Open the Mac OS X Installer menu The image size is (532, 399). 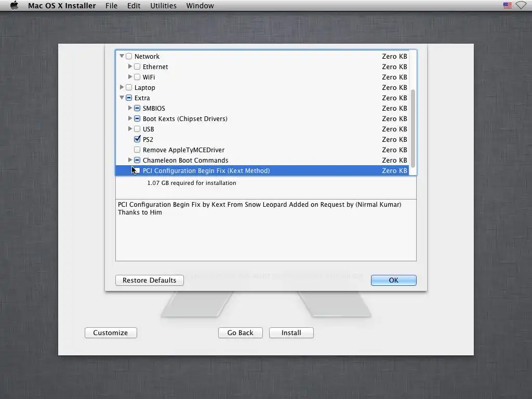pos(62,6)
